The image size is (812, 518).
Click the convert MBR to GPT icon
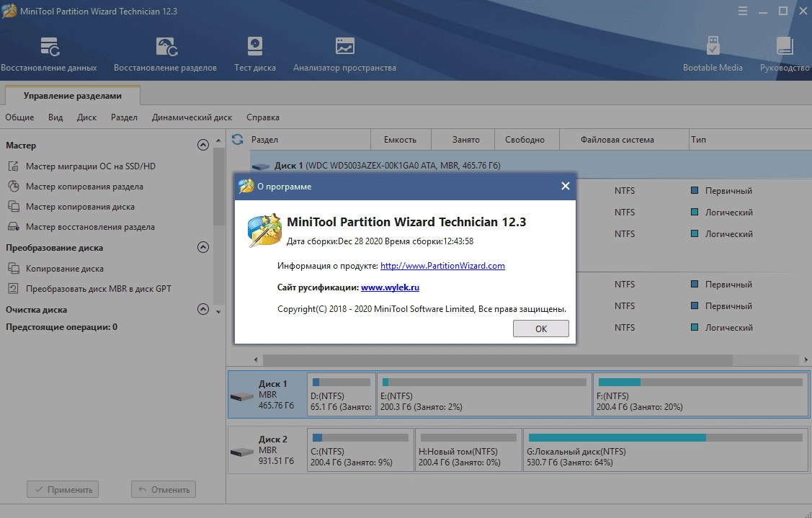click(x=14, y=288)
